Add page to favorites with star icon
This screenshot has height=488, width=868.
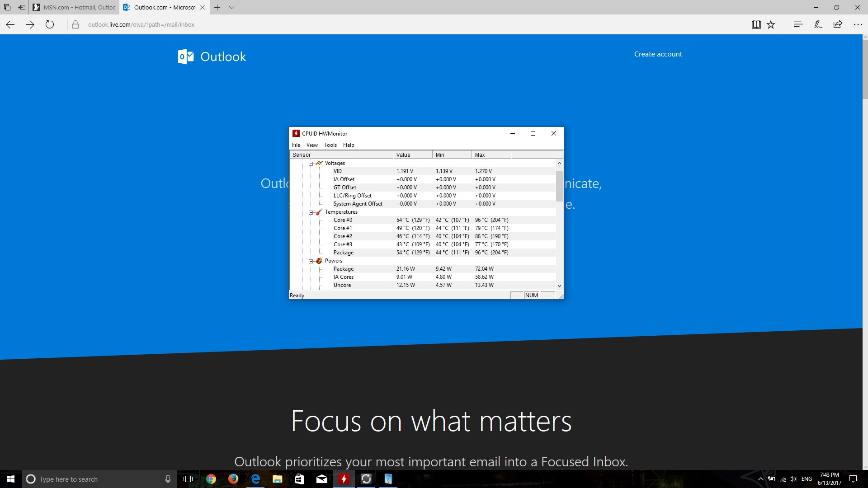tap(771, 25)
